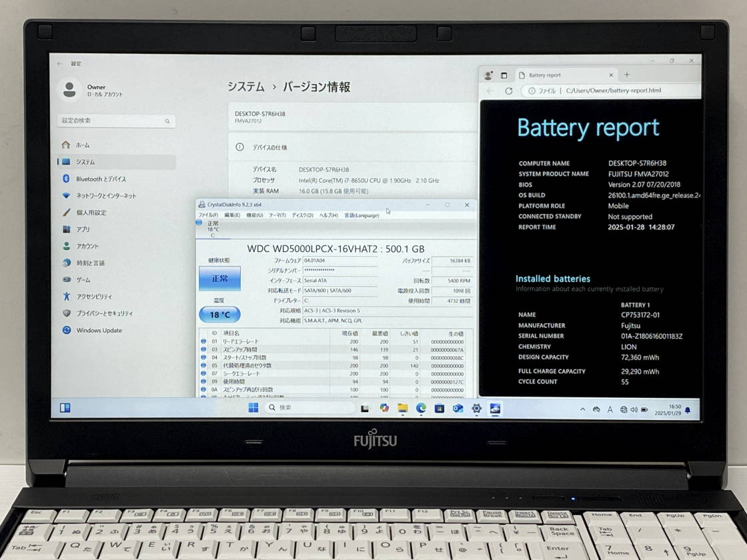747x560 pixels.
Task: Open 編集(E) menu in CrystalDiskInfo
Action: click(x=232, y=215)
